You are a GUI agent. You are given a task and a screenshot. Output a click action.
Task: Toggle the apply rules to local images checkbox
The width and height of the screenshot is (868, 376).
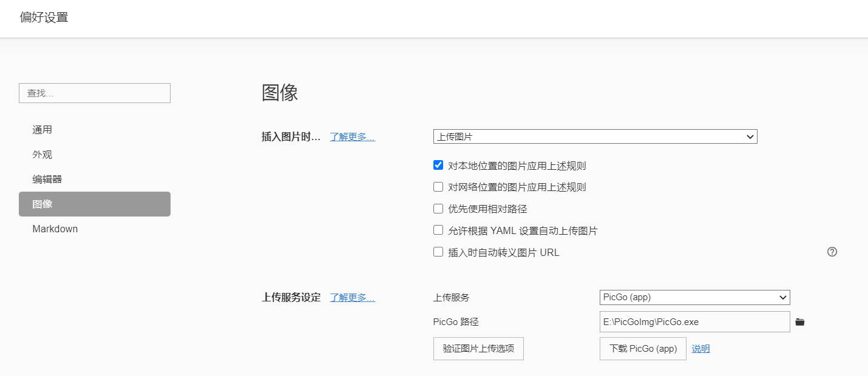[x=438, y=165]
